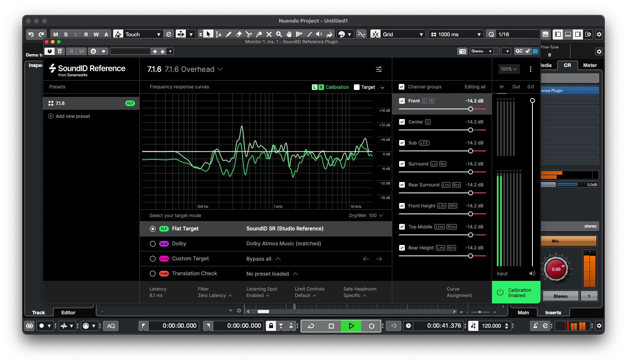This screenshot has height=364, width=627.
Task: Click the plugin snapshot camera icon
Action: pos(462,51)
